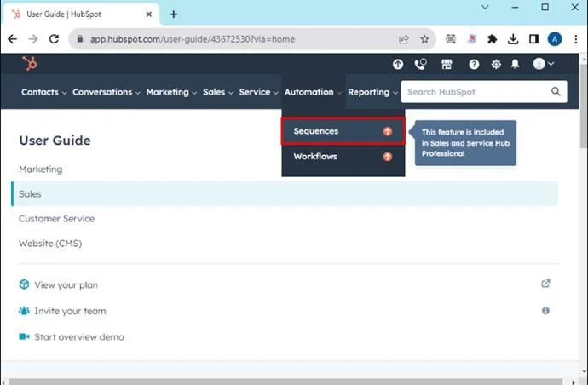The image size is (588, 385).
Task: Expand the Marketing nav menu
Action: pos(171,92)
